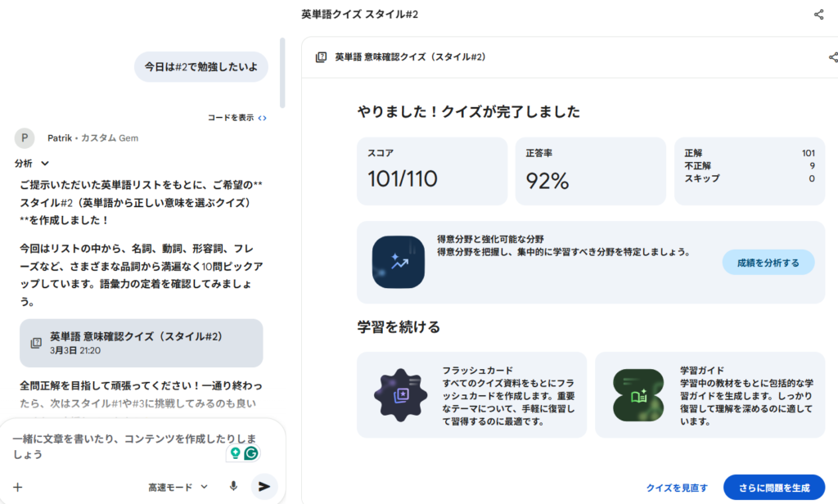Viewport: 838px width, 504px height.
Task: Click the Patrik Gem avatar icon
Action: (x=25, y=138)
